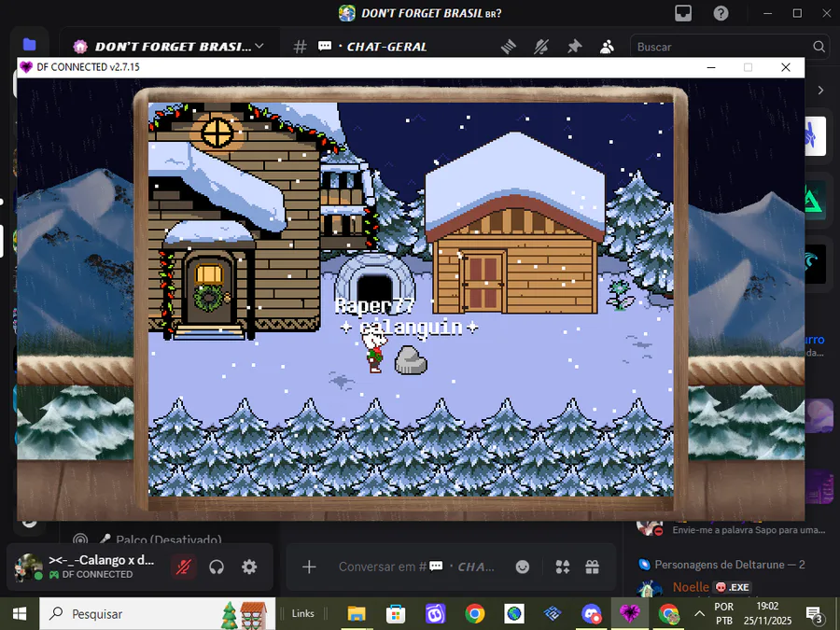The width and height of the screenshot is (840, 630).
Task: Click the wooden shed double door
Action: [483, 282]
